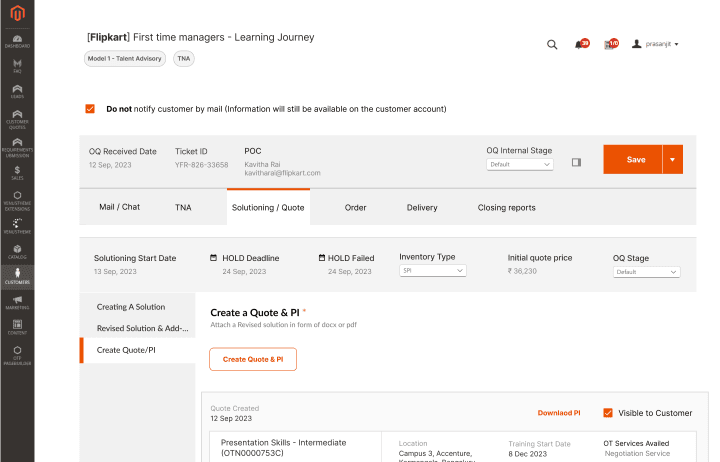Click the OQ Received Date 12 Sep, 2023
The image size is (720, 462).
pos(110,165)
